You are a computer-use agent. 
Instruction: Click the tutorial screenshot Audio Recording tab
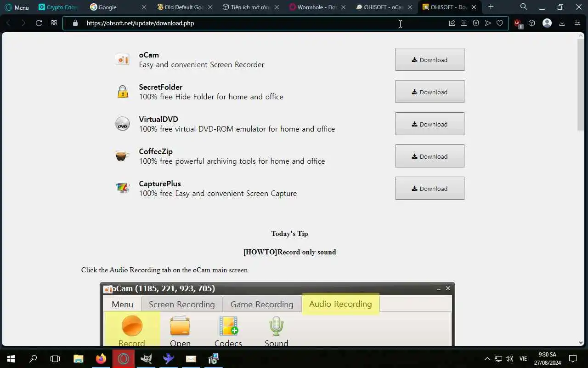pos(340,304)
